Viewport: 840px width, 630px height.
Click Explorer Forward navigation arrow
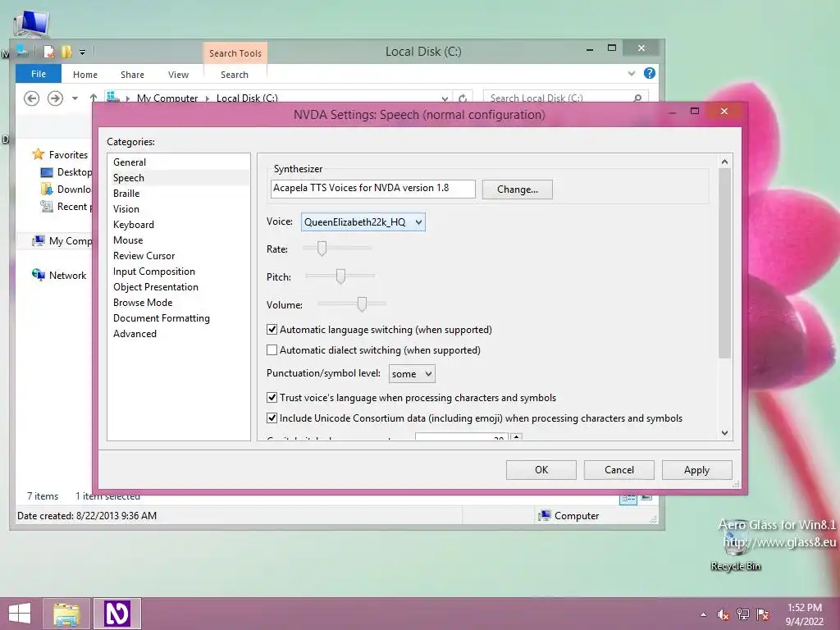[x=55, y=98]
